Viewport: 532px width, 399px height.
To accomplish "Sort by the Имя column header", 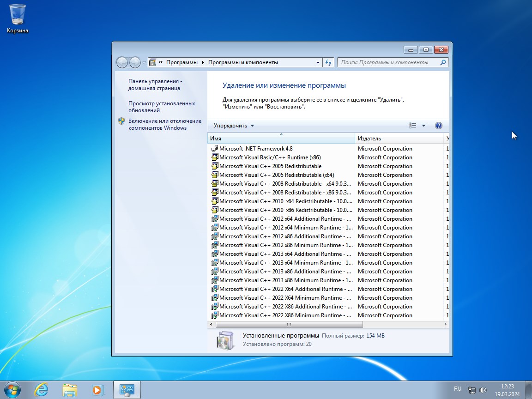I will 281,139.
